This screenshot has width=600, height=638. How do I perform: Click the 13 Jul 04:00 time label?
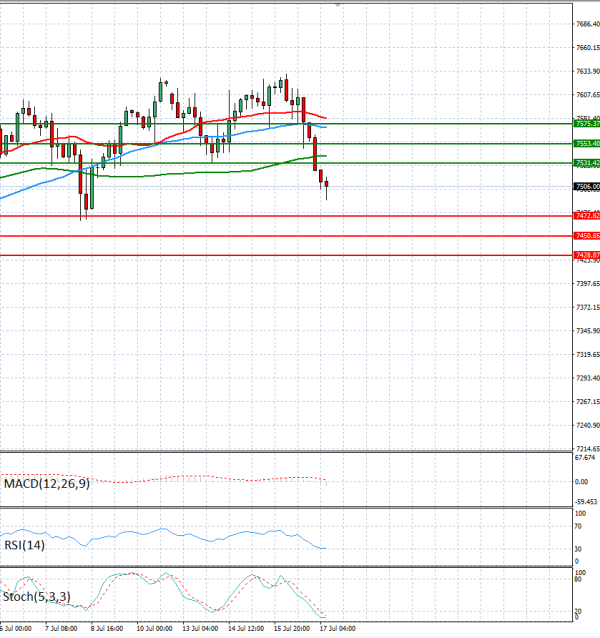[200, 629]
